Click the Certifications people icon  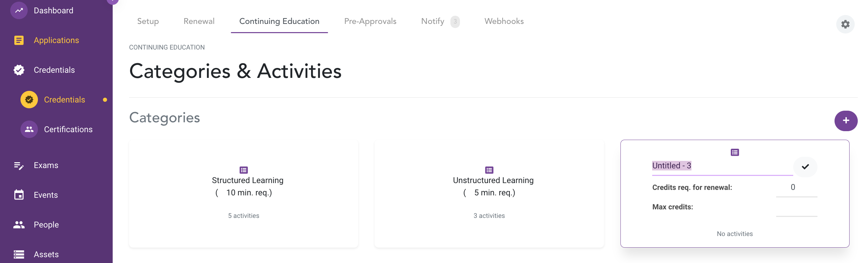pos(29,129)
